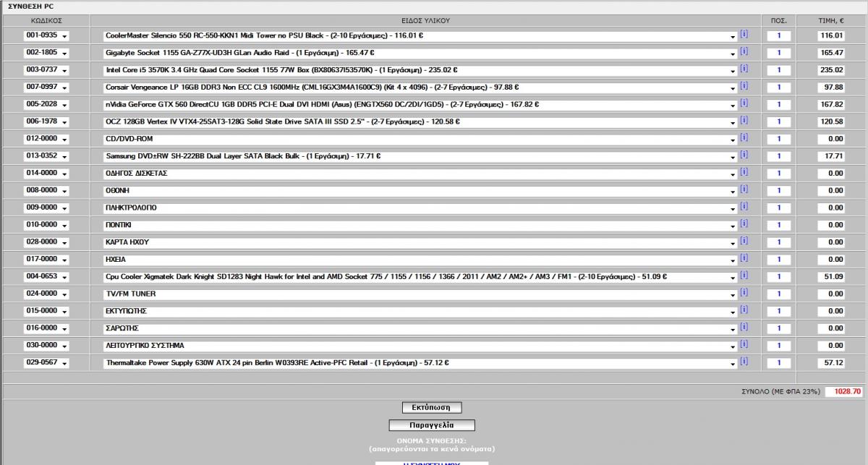The image size is (868, 465).
Task: Click info icon on ΗΧΕΙΑ row
Action: click(744, 258)
